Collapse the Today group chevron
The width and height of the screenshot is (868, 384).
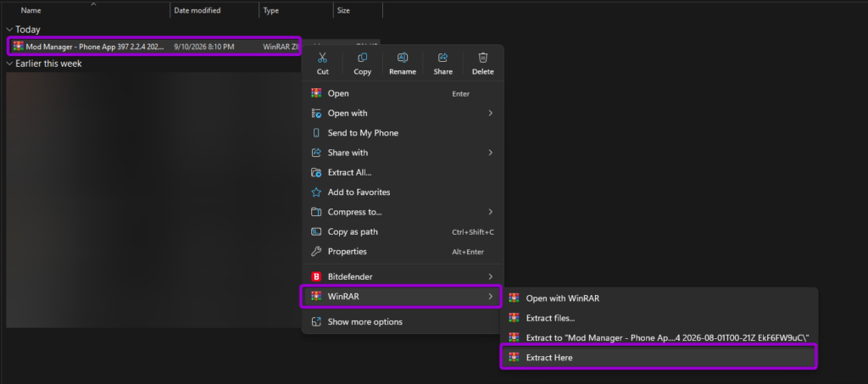(9, 30)
